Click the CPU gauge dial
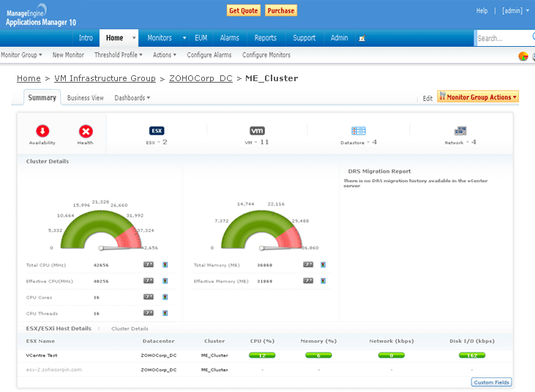 coord(101,230)
